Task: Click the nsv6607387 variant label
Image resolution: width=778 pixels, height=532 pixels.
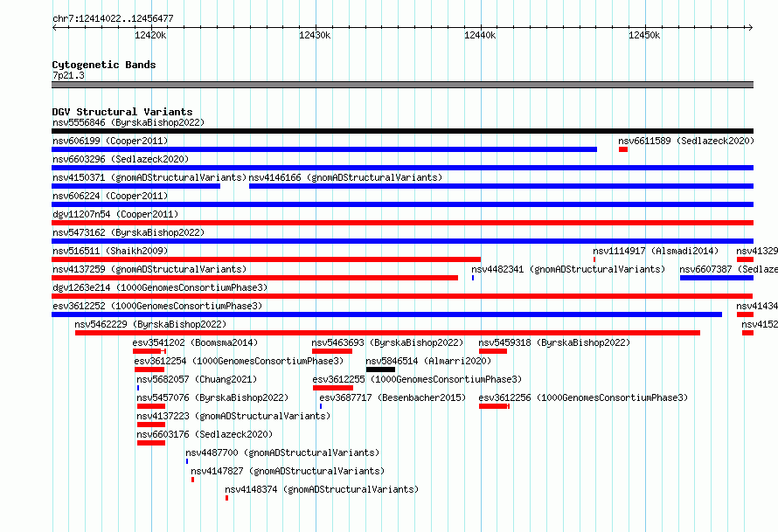Action: 728,269
